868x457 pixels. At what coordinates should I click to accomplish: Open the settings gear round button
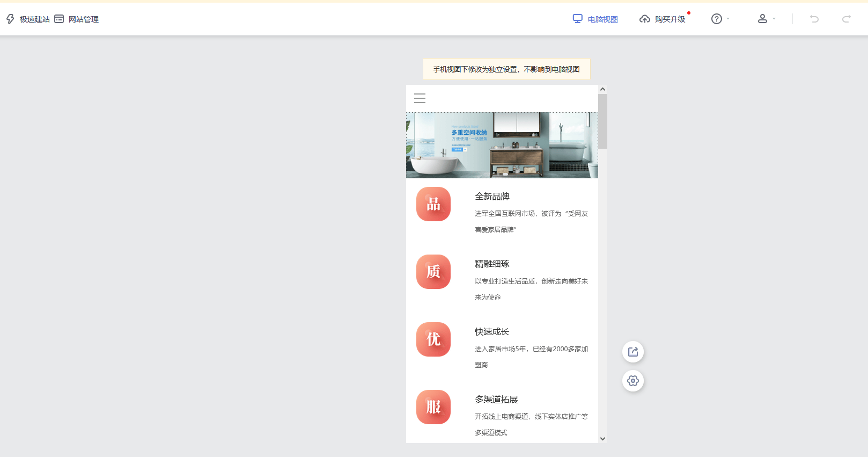633,381
